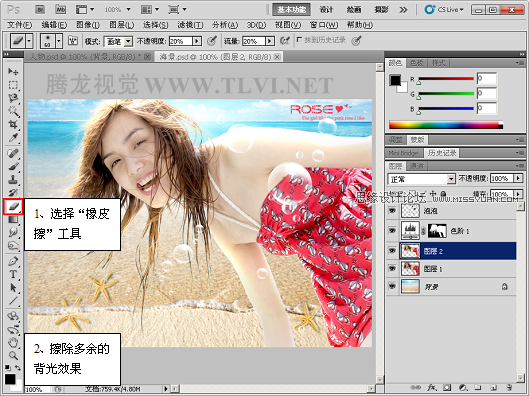Open the CS Live menu
The width and height of the screenshot is (529, 396).
pos(444,10)
